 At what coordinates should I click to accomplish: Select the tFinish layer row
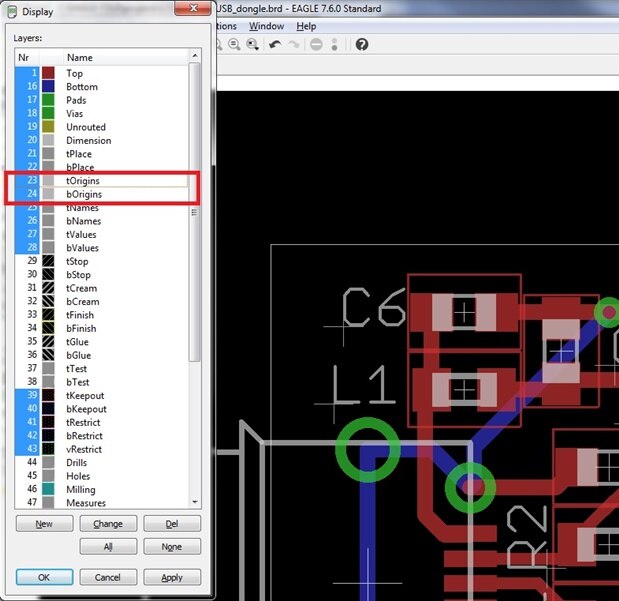pos(102,315)
